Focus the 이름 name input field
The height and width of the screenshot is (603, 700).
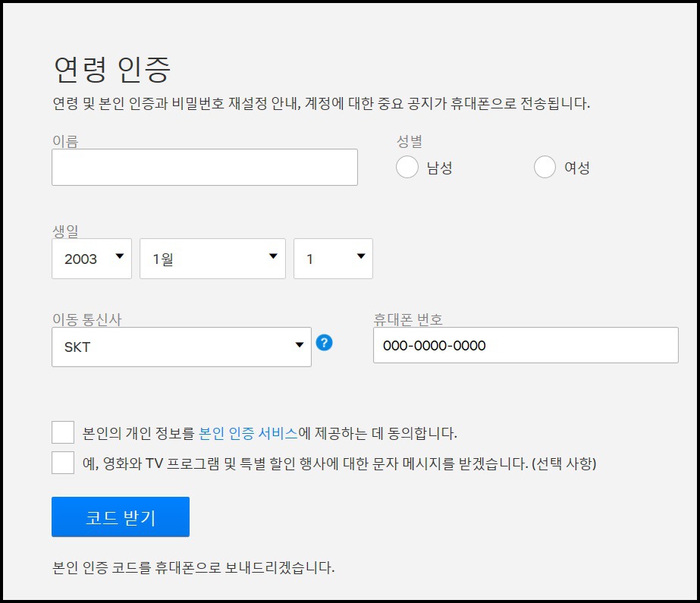pyautogui.click(x=205, y=167)
